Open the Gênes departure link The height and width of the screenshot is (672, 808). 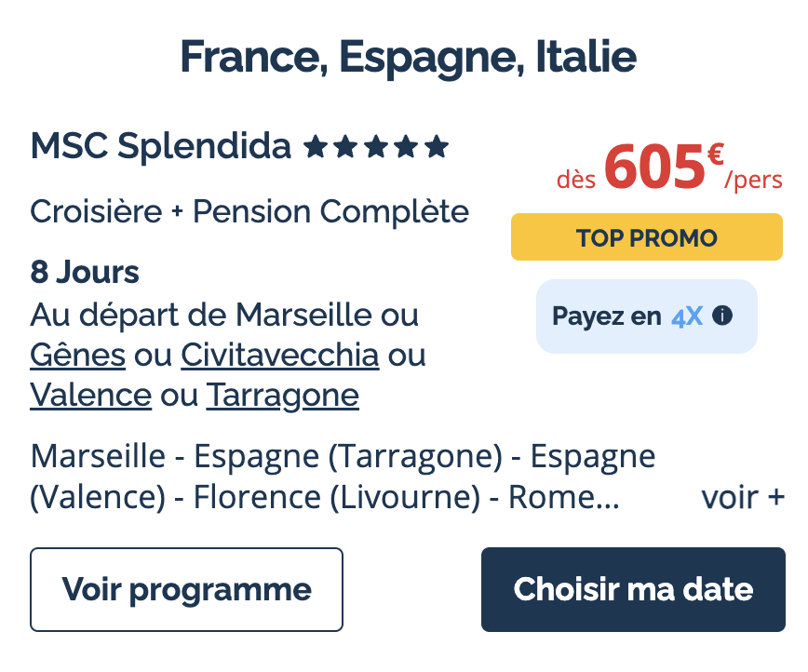[78, 355]
